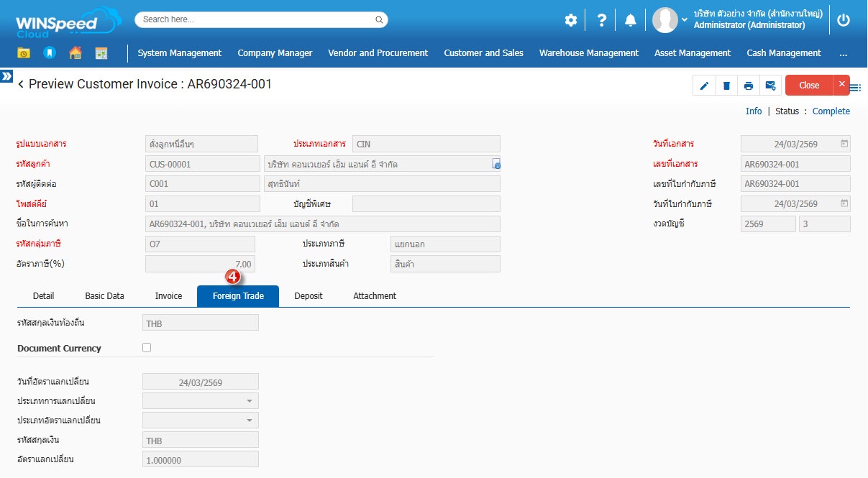Go to home using house icon

(x=75, y=53)
